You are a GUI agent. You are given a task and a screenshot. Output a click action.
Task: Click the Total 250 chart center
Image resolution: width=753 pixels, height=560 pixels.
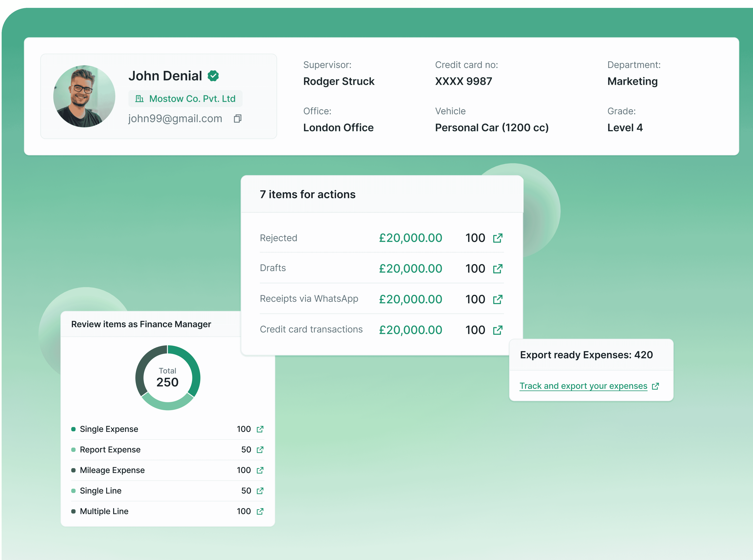[x=168, y=378]
